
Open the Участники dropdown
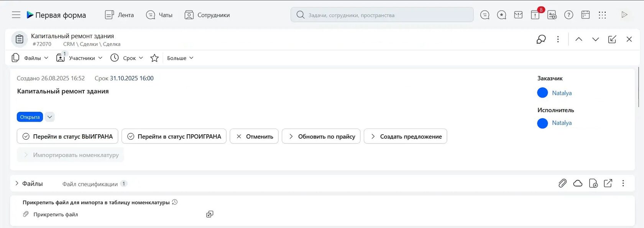pos(79,58)
